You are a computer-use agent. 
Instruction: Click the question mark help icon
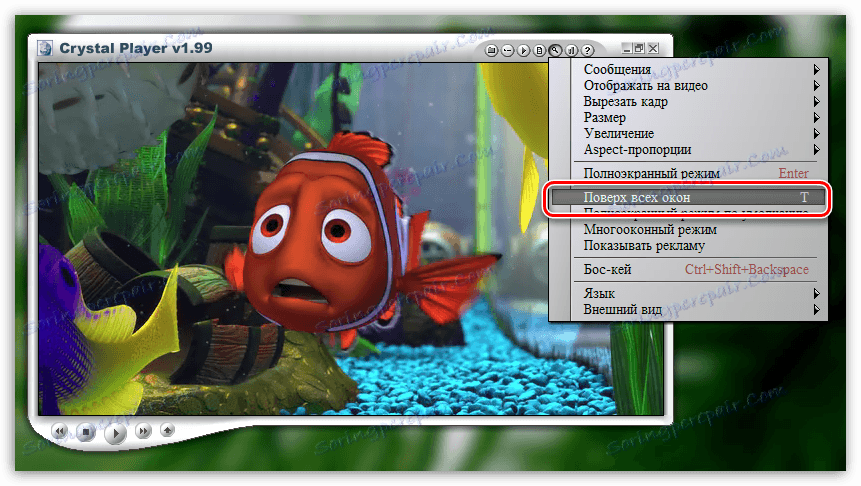click(x=587, y=51)
